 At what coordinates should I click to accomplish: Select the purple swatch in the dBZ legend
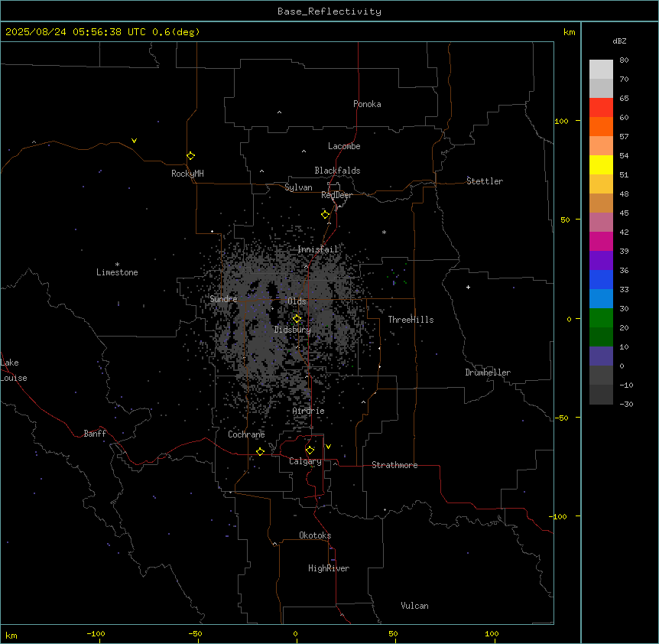coord(601,260)
